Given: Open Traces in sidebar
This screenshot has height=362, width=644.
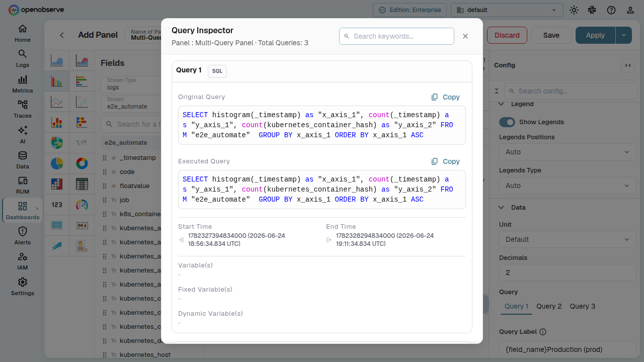Looking at the screenshot, I should [x=23, y=109].
